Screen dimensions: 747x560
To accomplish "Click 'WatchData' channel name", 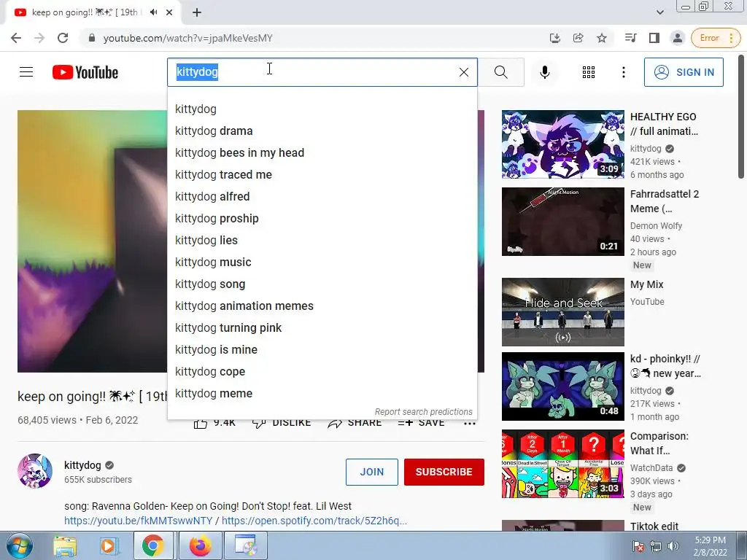I will coord(651,467).
